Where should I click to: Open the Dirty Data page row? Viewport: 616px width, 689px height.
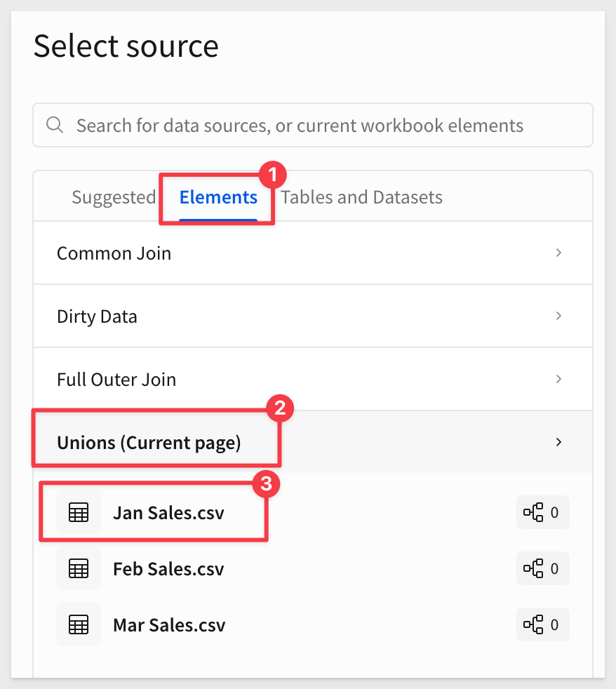pyautogui.click(x=313, y=316)
